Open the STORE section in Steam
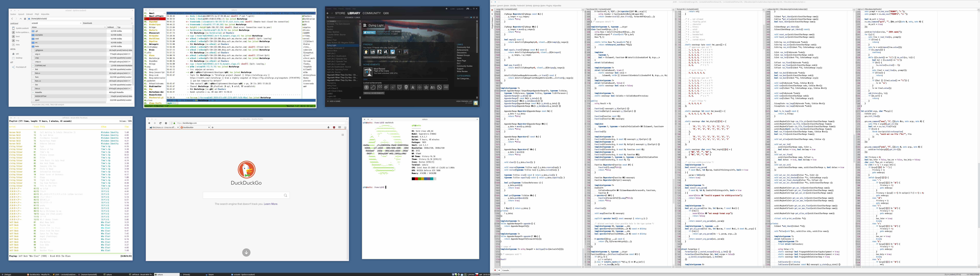The width and height of the screenshot is (980, 276). [x=340, y=13]
